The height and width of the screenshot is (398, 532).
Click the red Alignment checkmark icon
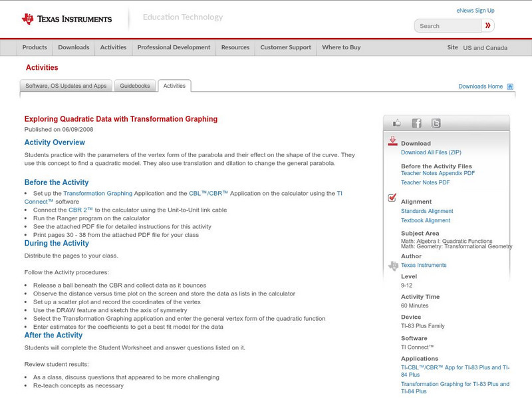391,198
